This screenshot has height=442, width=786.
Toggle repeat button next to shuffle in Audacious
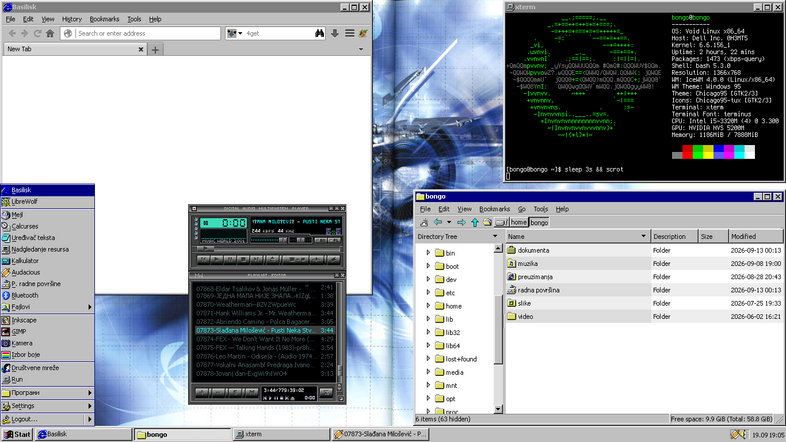[x=317, y=260]
